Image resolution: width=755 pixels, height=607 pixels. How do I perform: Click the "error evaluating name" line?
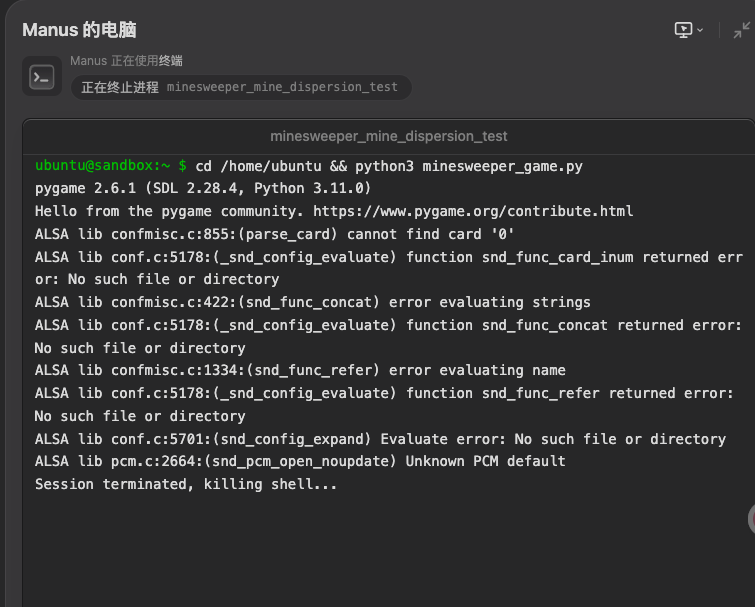(300, 370)
